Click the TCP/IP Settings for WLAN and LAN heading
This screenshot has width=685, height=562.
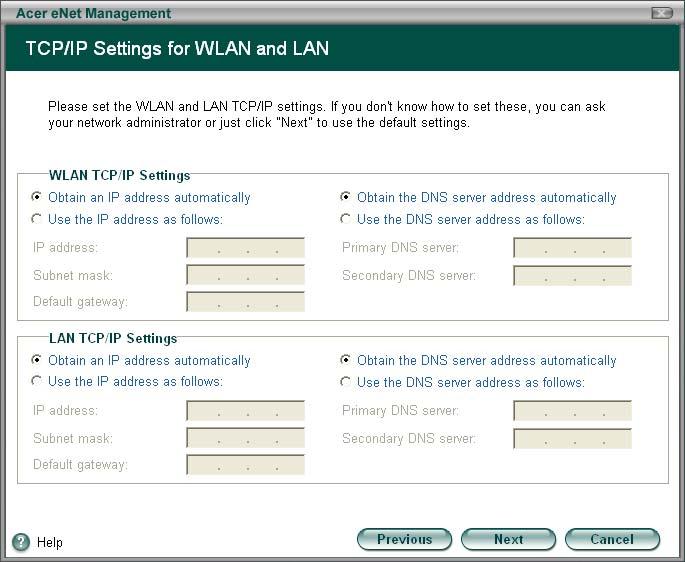click(177, 48)
